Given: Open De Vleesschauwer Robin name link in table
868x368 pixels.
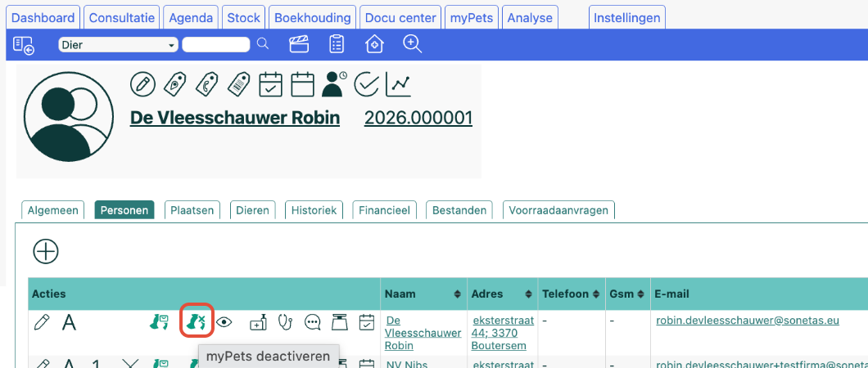Looking at the screenshot, I should point(423,333).
